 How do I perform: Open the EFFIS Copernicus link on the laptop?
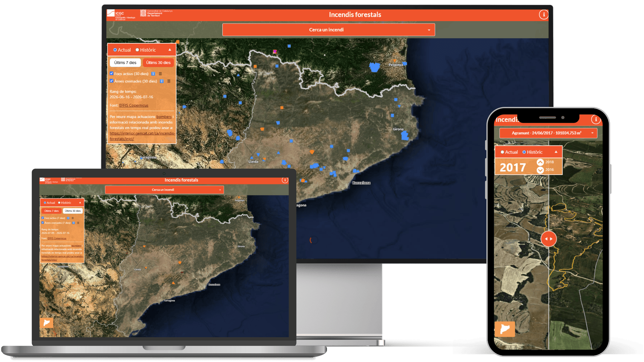click(x=57, y=239)
